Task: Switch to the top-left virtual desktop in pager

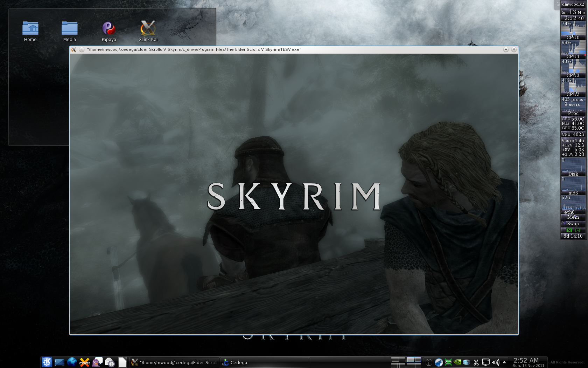Action: [398, 360]
